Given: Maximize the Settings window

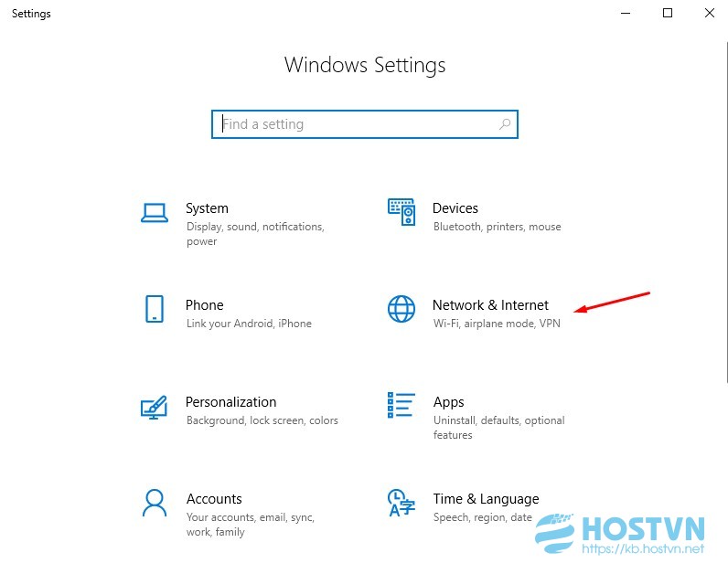Looking at the screenshot, I should tap(667, 13).
